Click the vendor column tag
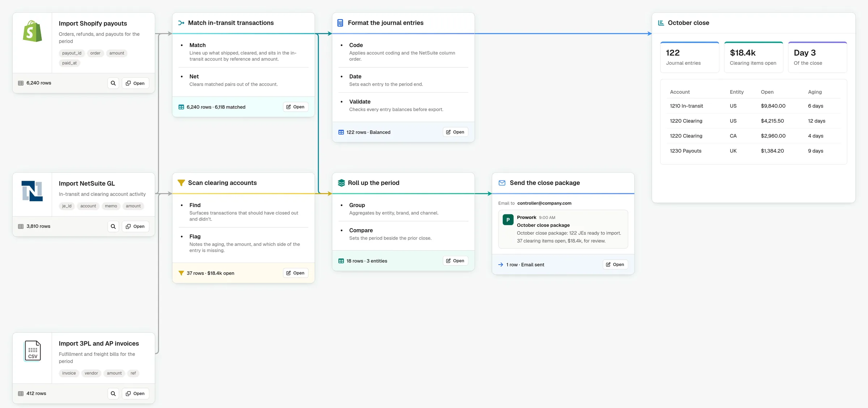The height and width of the screenshot is (408, 868). [x=91, y=373]
